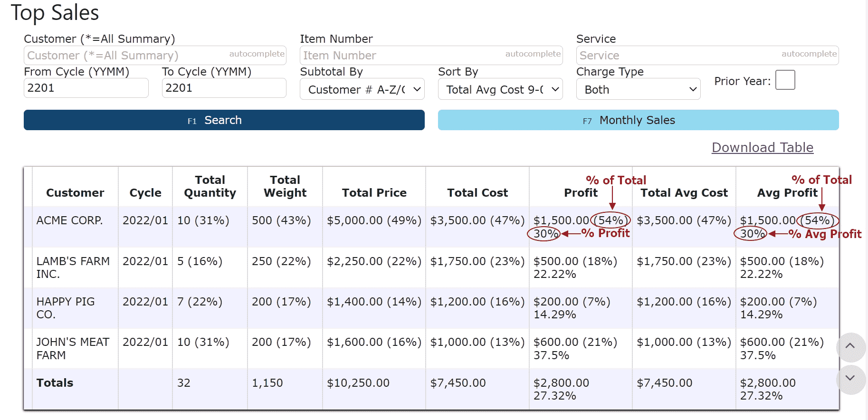Click the Service autocomplete field
This screenshot has width=868, height=420.
point(707,55)
